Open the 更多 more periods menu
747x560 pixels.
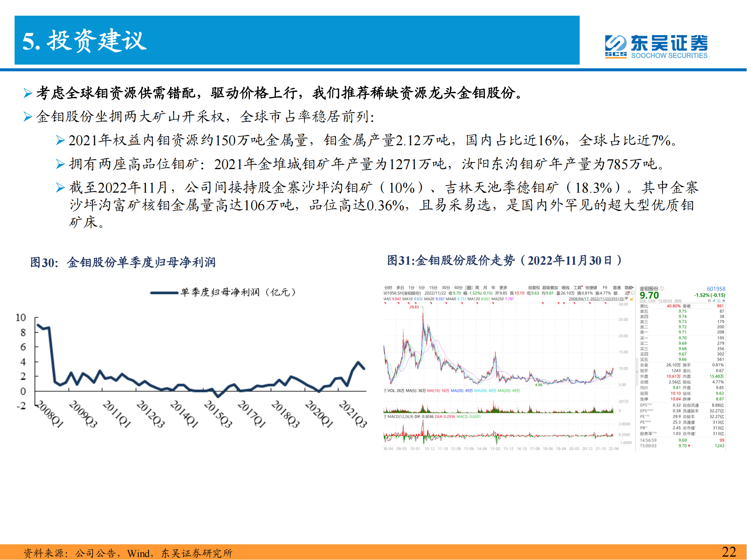[x=503, y=288]
